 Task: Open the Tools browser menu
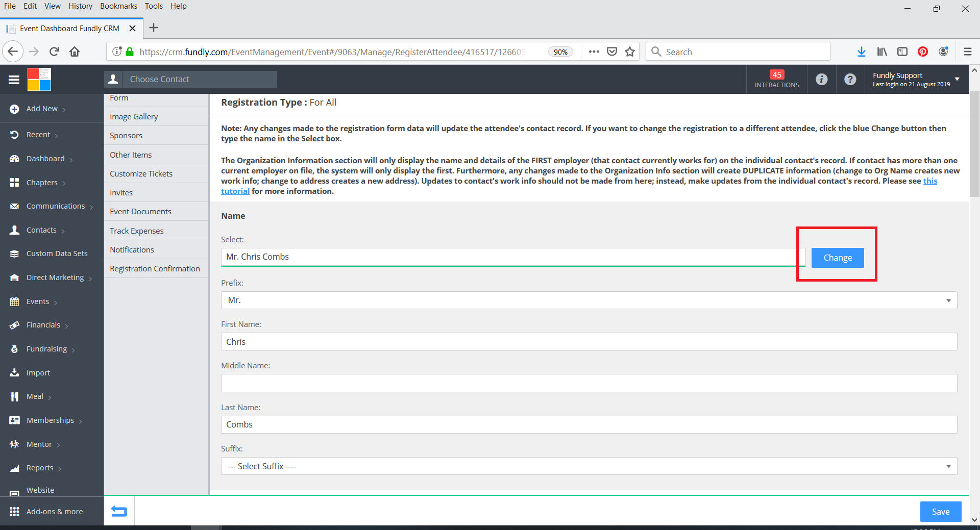point(154,6)
